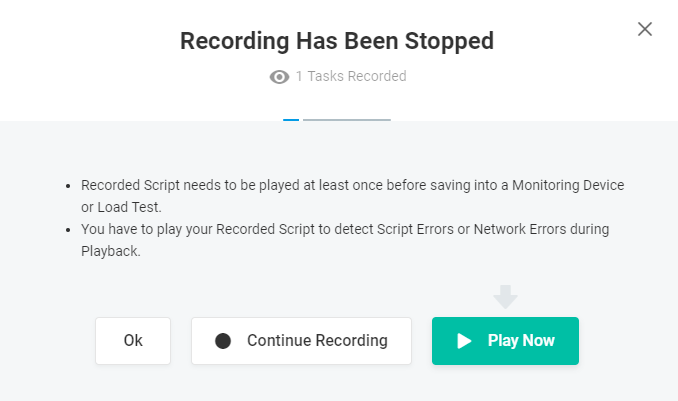This screenshot has width=678, height=401.
Task: Click the word "Playback" ending the second note
Action: [x=112, y=251]
